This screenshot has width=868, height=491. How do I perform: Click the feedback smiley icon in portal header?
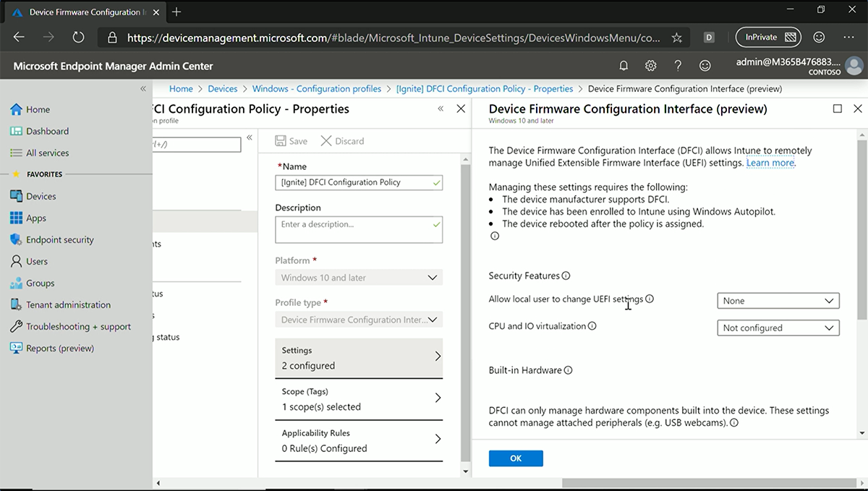[705, 66]
